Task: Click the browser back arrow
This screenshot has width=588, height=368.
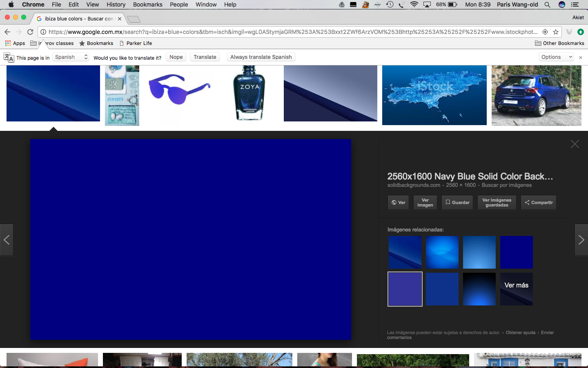Action: click(x=7, y=32)
